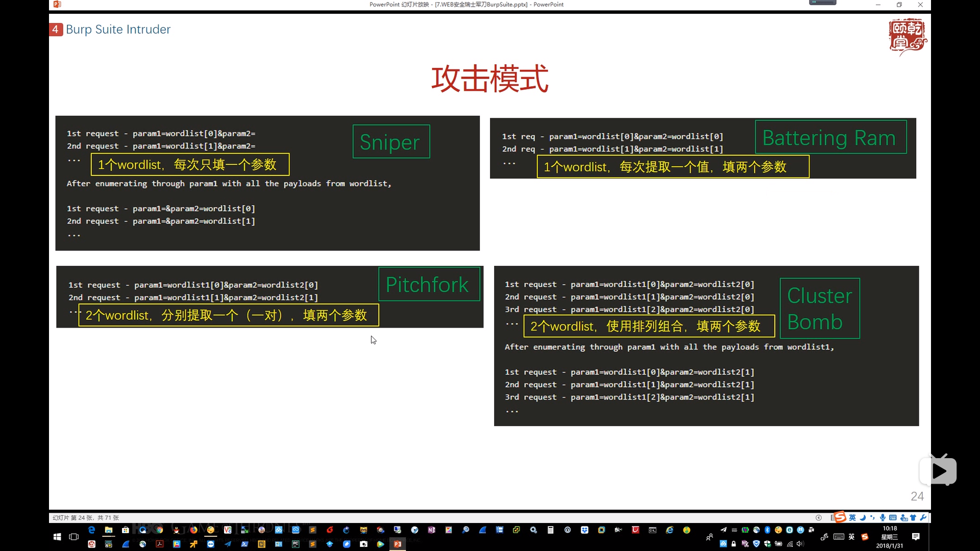Click the Sogou S logo on the IME bar

[x=841, y=517]
